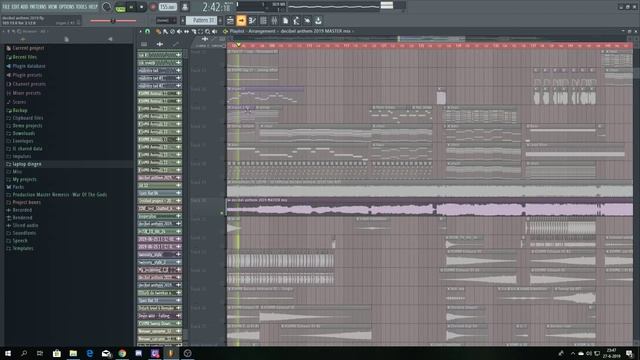Select the 'Deja vein - Falling' clip in picker
The width and height of the screenshot is (640, 360).
pyautogui.click(x=160, y=316)
